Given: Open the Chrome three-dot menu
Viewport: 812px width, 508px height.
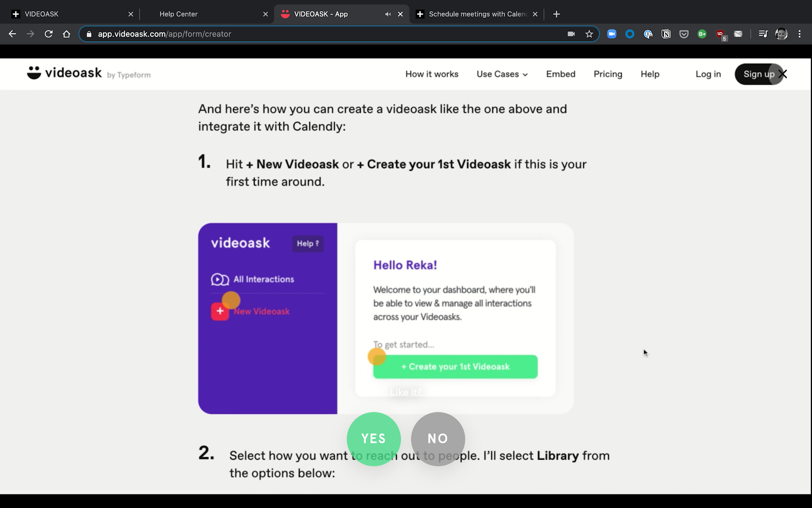Looking at the screenshot, I should pos(799,34).
